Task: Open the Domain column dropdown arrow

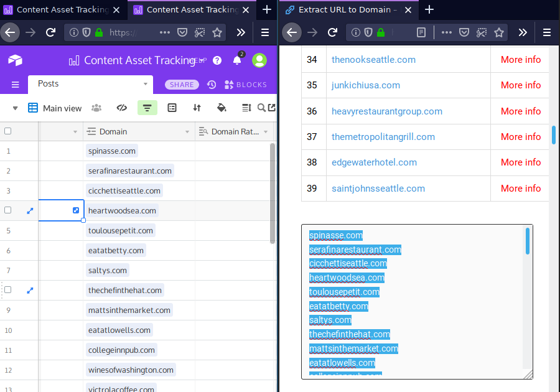Action: point(187,132)
